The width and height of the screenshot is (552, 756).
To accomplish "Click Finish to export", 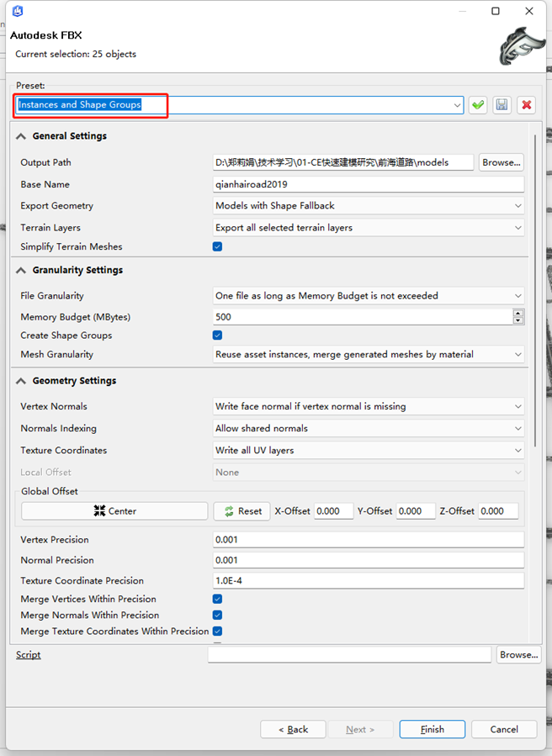I will (433, 729).
